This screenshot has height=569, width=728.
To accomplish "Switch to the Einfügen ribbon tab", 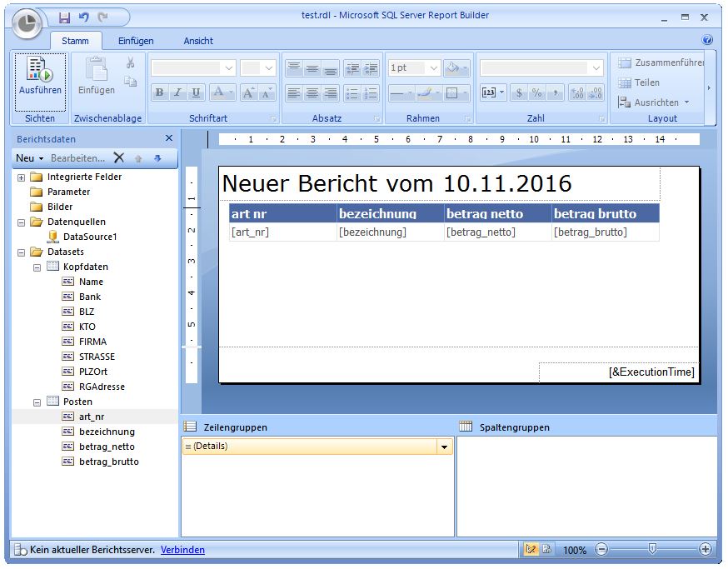I will tap(136, 41).
